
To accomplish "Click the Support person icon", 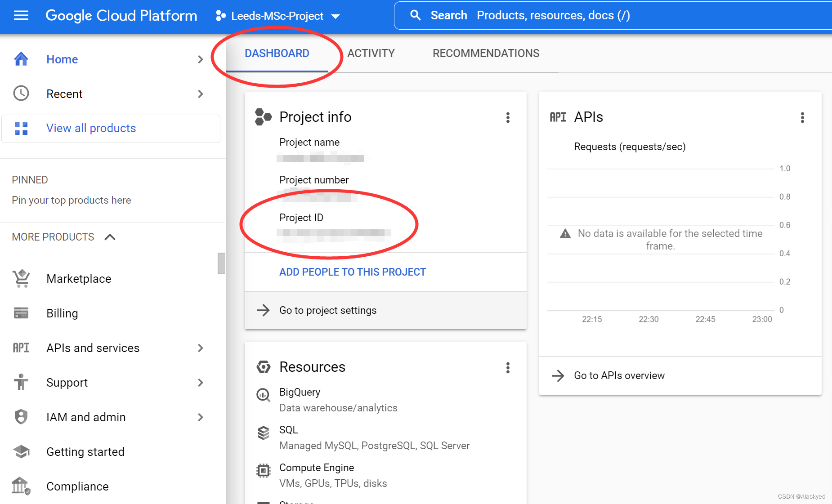I will (x=21, y=382).
